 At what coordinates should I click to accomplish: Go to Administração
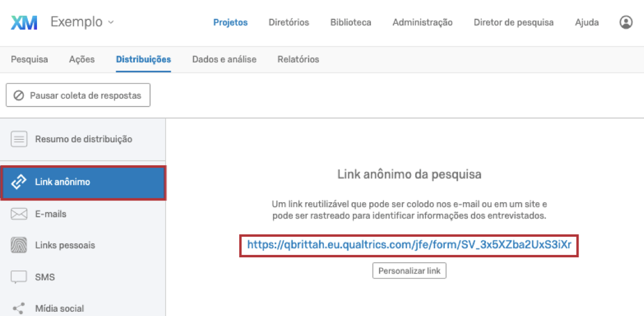coord(422,22)
